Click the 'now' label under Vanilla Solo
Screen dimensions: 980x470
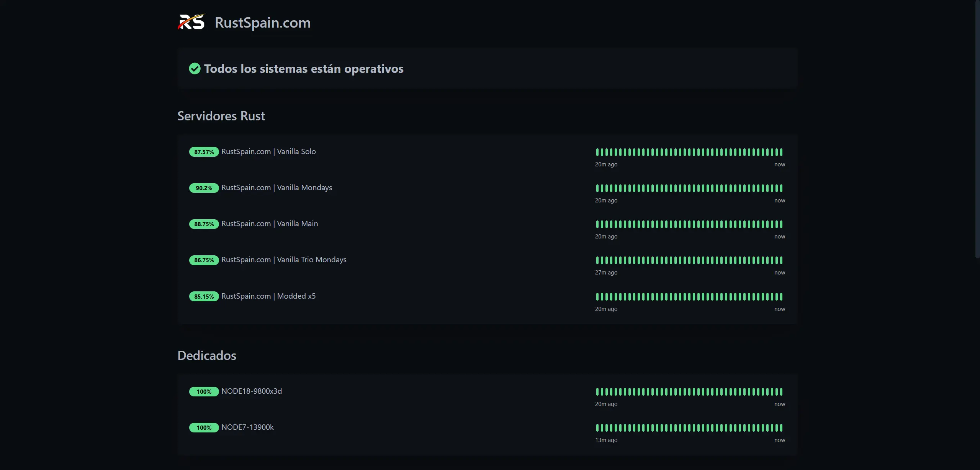click(x=780, y=164)
